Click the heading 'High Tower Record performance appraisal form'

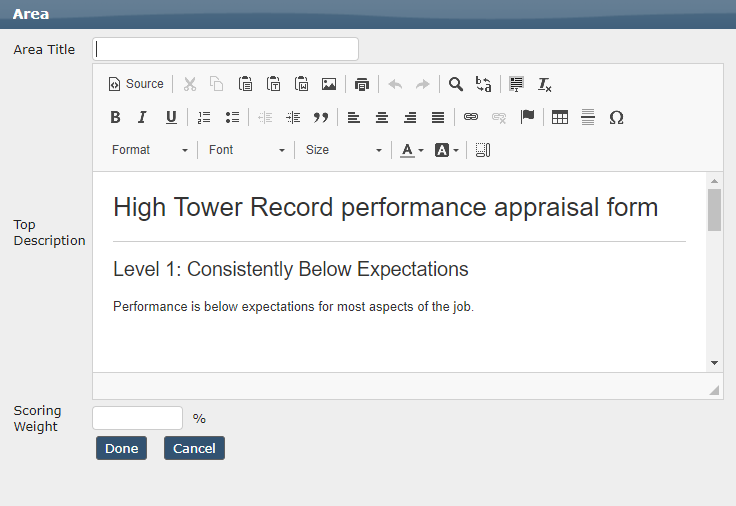pyautogui.click(x=385, y=207)
